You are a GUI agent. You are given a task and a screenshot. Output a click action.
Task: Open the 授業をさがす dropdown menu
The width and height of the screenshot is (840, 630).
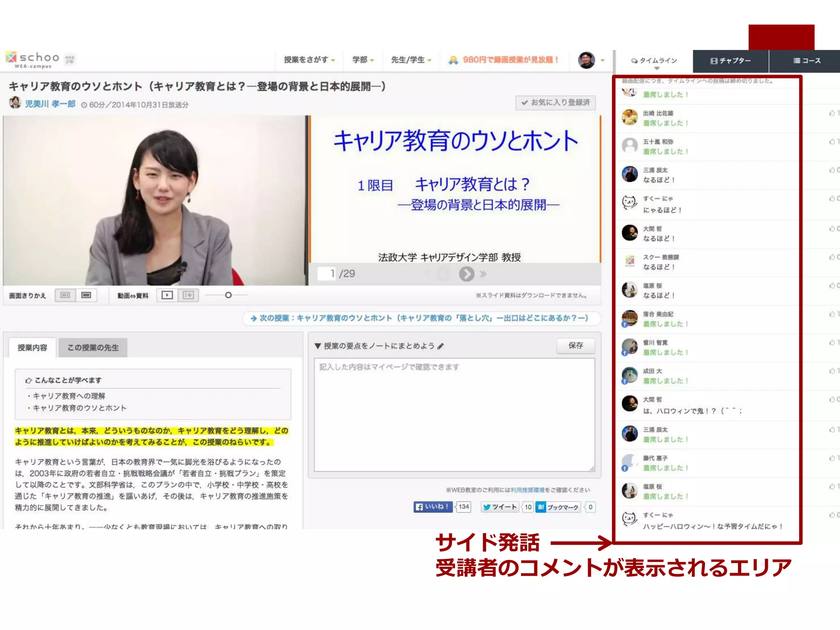coord(309,60)
